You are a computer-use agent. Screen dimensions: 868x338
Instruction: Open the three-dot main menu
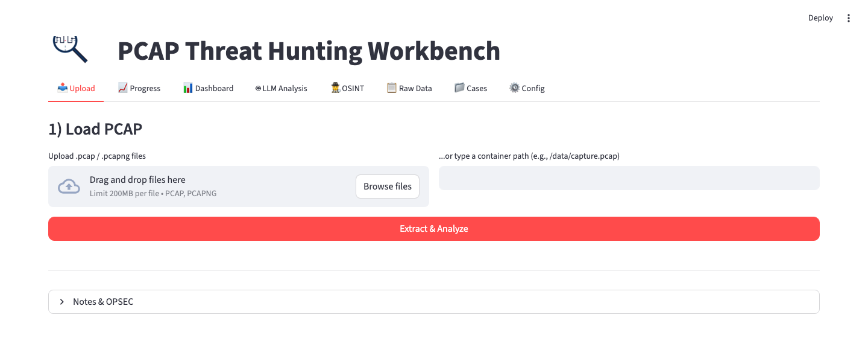[x=849, y=18]
